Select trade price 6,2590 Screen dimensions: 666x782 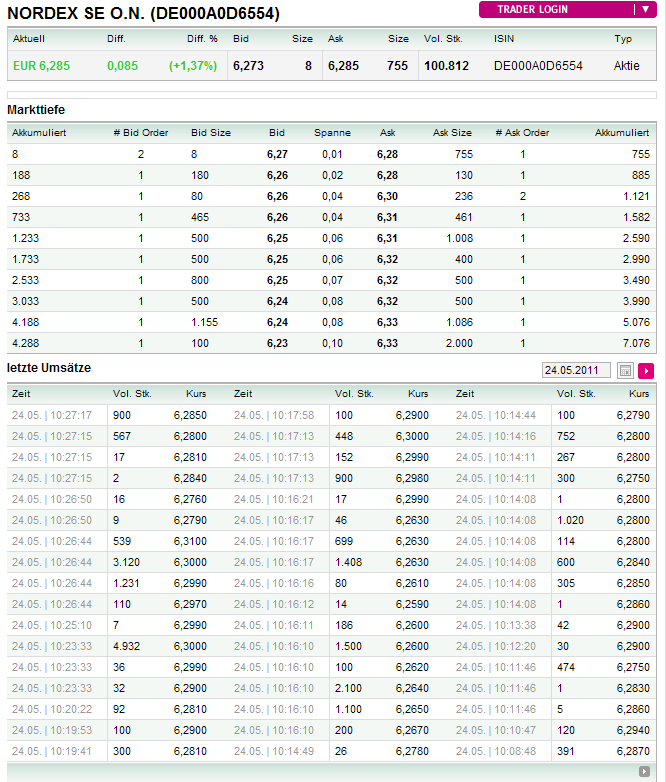click(412, 604)
